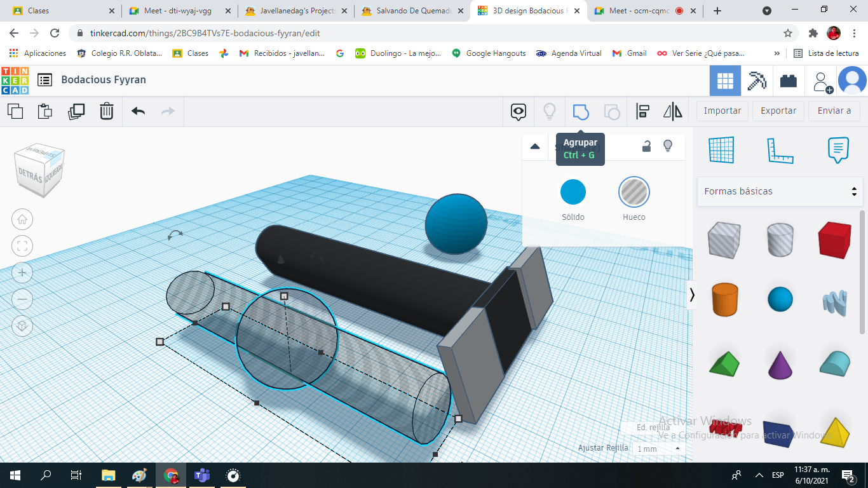Image resolution: width=868 pixels, height=488 pixels.
Task: Click the Exportar button
Action: [778, 111]
